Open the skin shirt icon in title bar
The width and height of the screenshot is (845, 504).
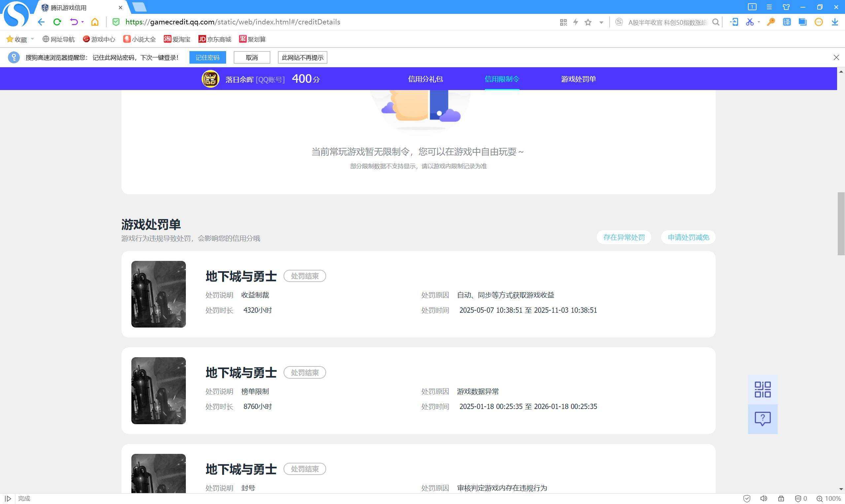pyautogui.click(x=786, y=7)
